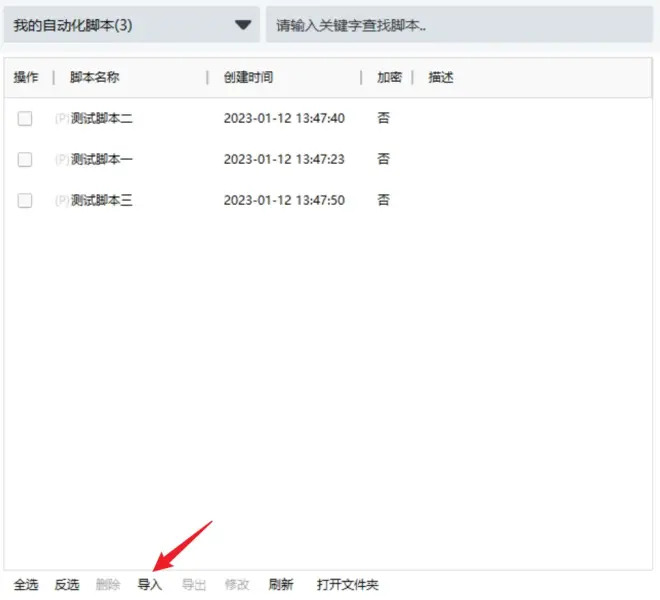Click the 全选 button
This screenshot has width=660, height=600.
(26, 584)
